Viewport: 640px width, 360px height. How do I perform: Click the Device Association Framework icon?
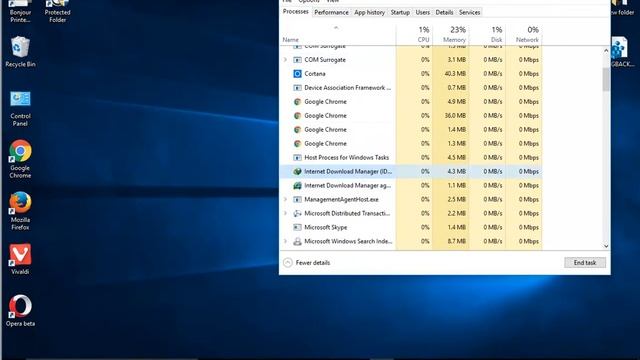pos(298,88)
